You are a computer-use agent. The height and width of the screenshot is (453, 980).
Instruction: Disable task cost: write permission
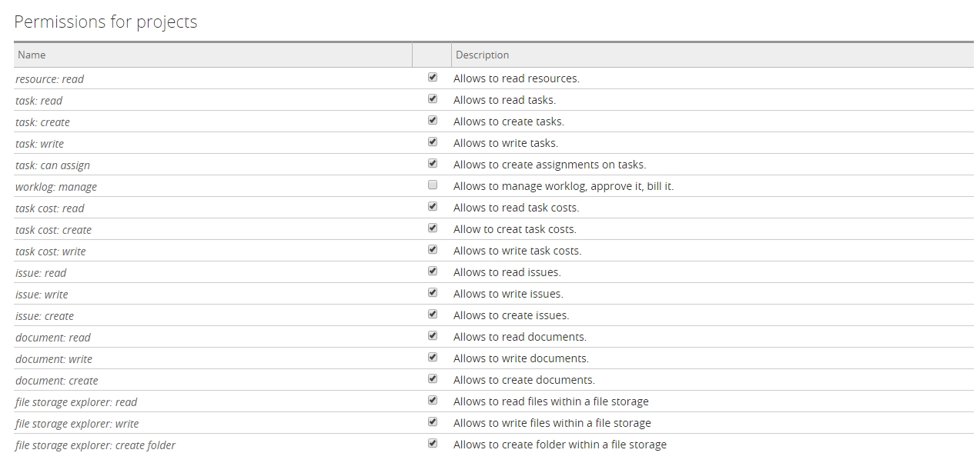(x=433, y=250)
